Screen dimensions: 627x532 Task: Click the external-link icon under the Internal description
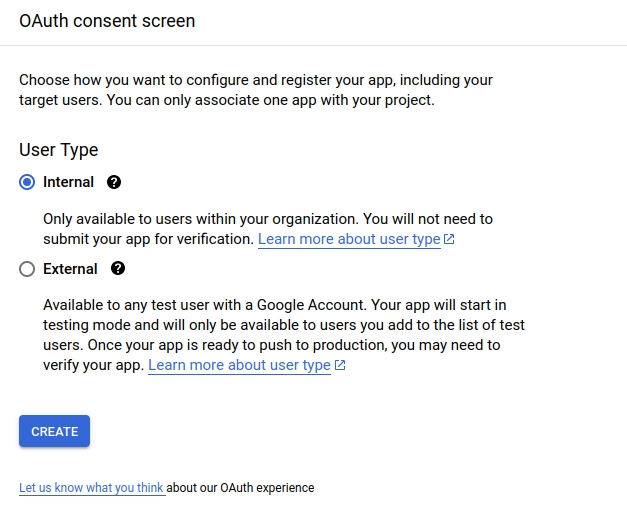tap(449, 240)
